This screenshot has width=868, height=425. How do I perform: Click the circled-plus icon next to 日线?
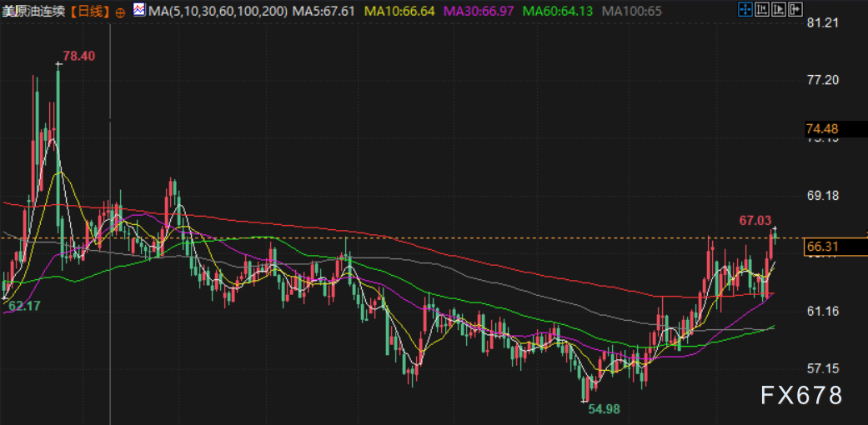[x=120, y=12]
